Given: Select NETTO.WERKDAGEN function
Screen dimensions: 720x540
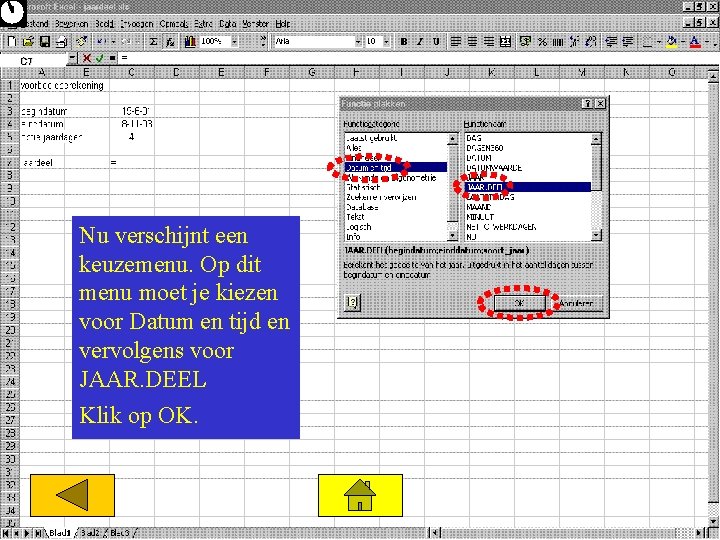Looking at the screenshot, I should 528,227.
